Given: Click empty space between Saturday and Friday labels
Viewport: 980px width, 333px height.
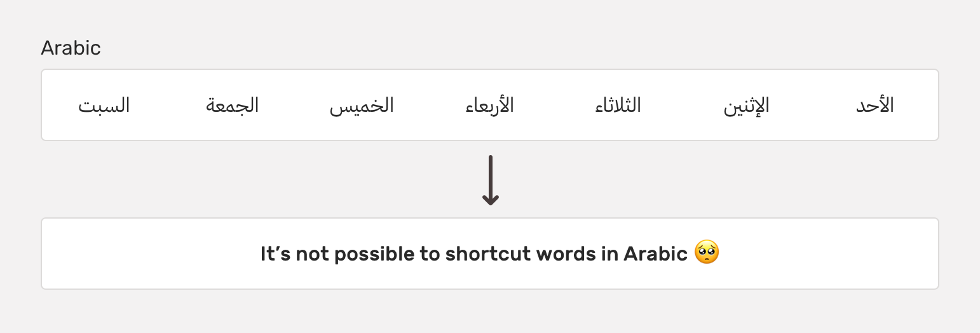Looking at the screenshot, I should click(x=168, y=105).
